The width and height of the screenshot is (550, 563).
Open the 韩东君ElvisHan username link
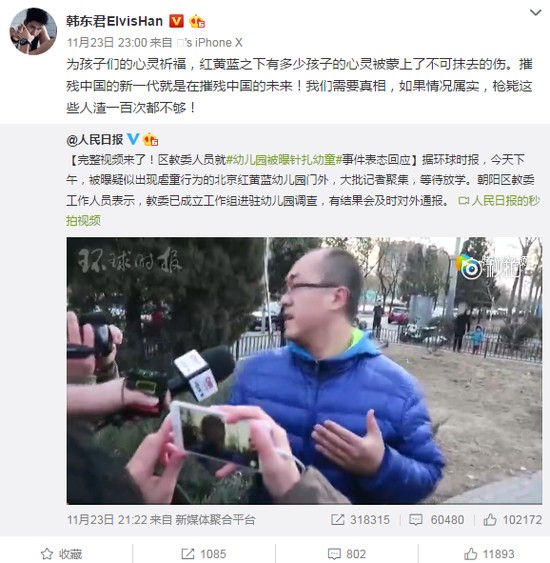pos(115,21)
